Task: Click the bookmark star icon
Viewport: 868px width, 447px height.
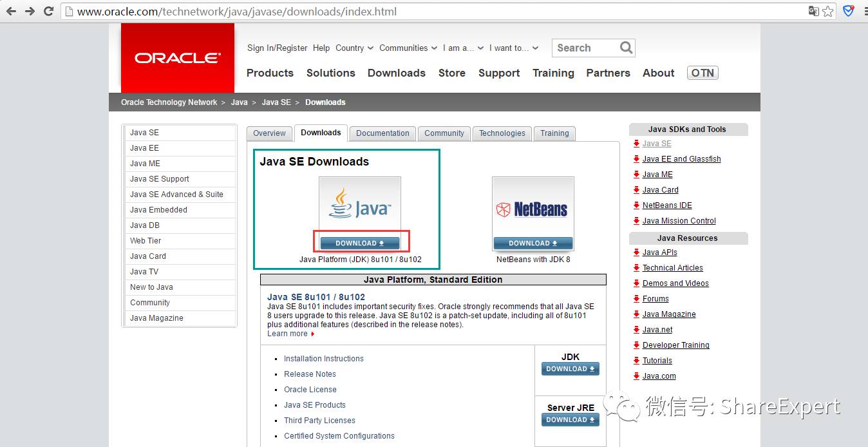Action: (x=828, y=12)
